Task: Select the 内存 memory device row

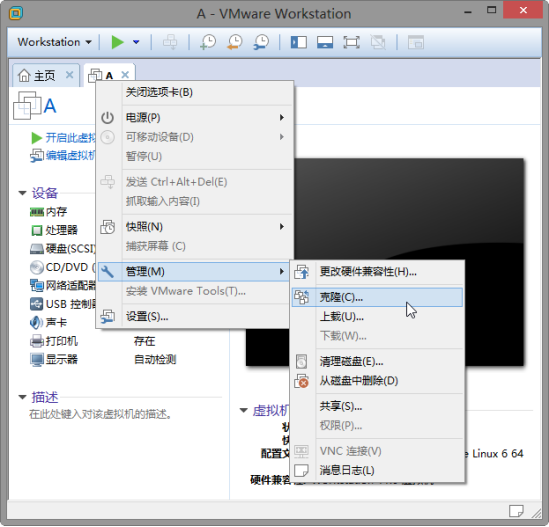Action: (x=48, y=212)
